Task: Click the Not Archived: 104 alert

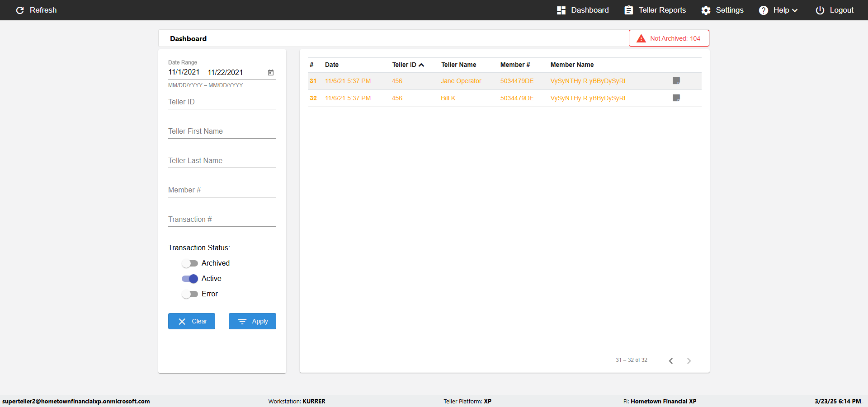Action: 669,38
